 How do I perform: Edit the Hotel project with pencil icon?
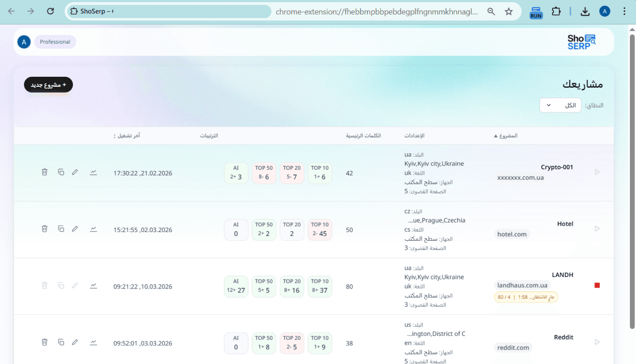[x=75, y=229]
